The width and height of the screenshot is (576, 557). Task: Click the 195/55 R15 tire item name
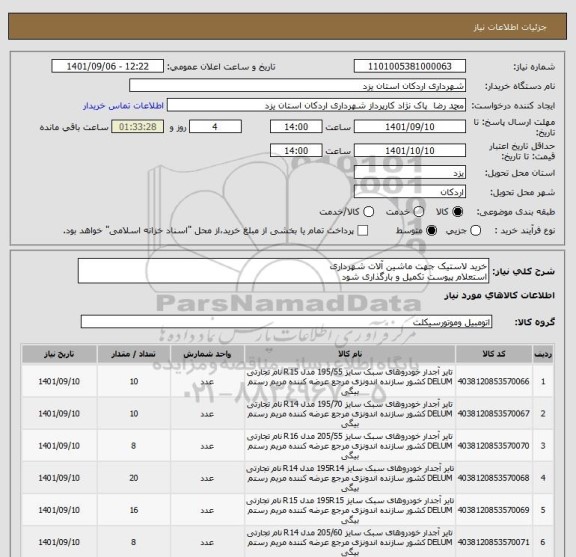coord(350,382)
